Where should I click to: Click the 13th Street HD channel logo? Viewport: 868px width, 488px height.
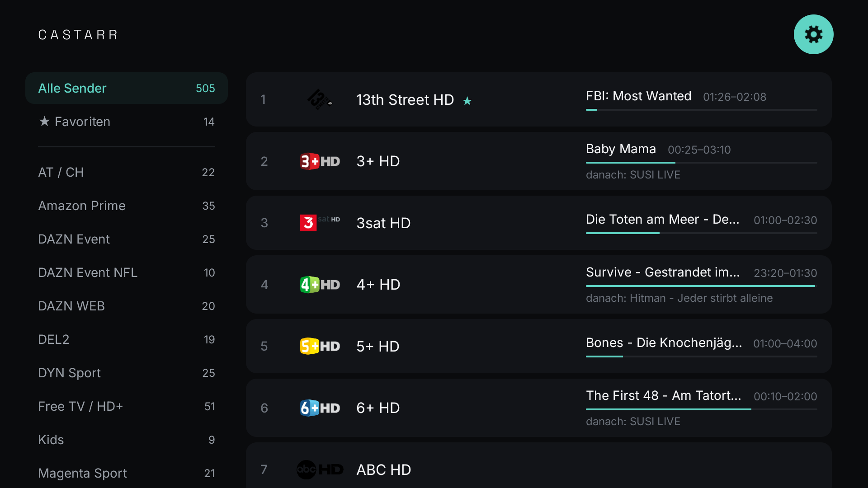320,99
